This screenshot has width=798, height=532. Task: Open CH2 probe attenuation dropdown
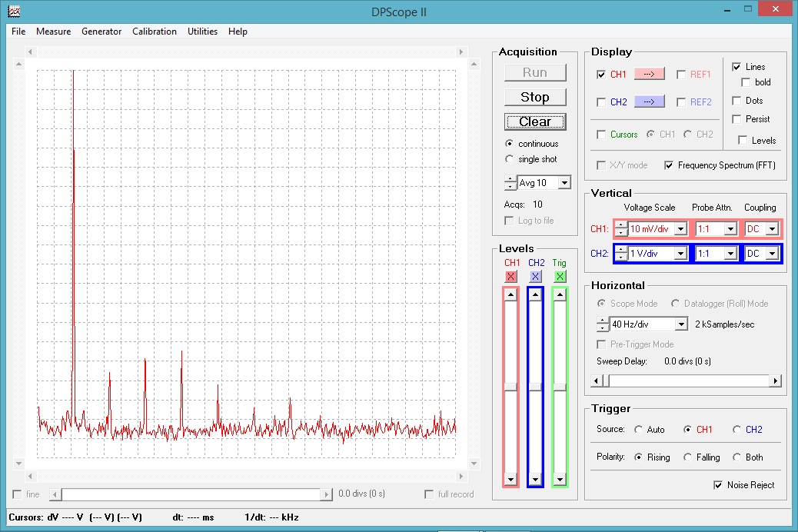[x=731, y=254]
